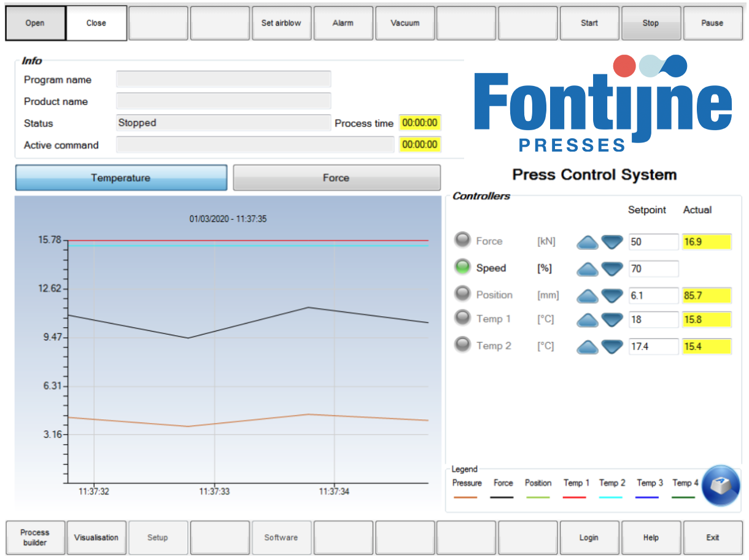Click the Process time value

[x=420, y=123]
